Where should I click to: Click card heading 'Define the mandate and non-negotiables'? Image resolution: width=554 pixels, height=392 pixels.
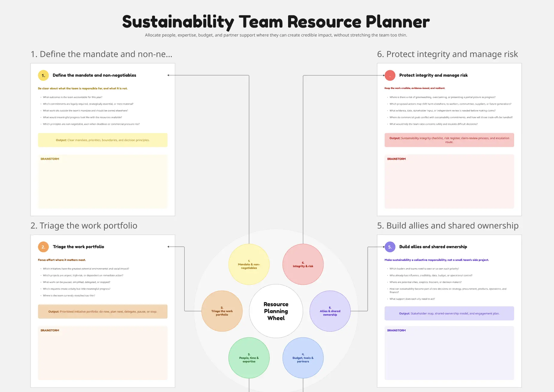94,75
